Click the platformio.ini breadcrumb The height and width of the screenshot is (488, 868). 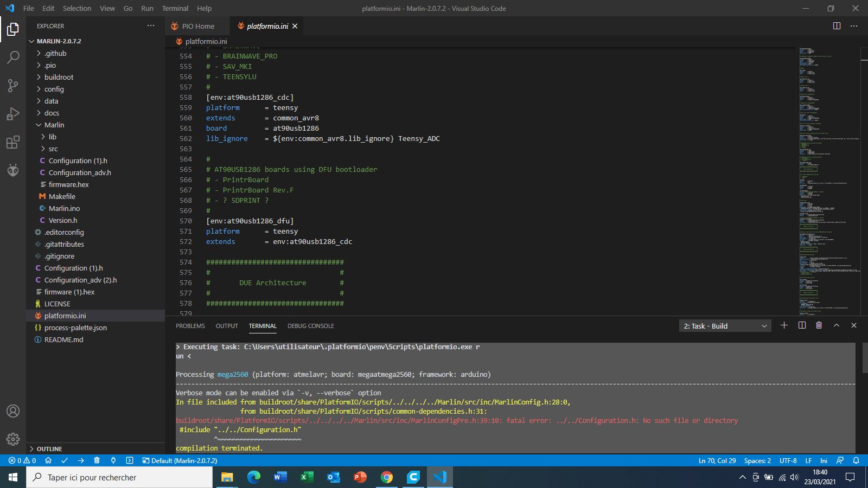(201, 41)
